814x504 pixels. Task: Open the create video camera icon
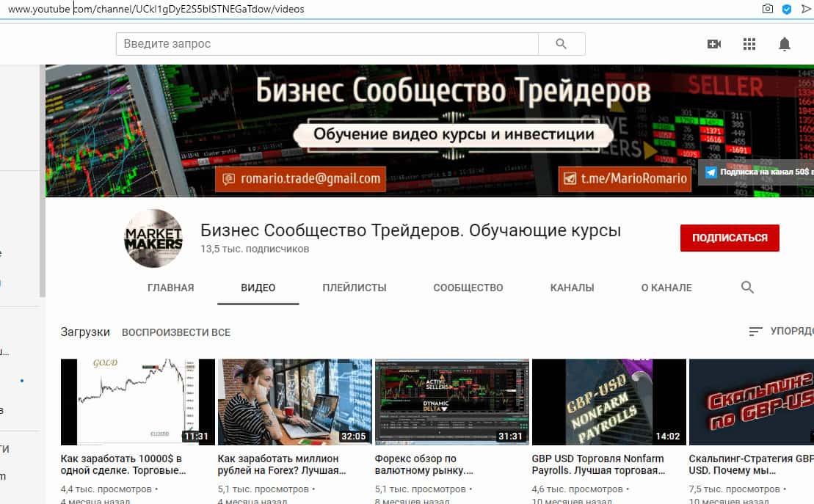[714, 44]
